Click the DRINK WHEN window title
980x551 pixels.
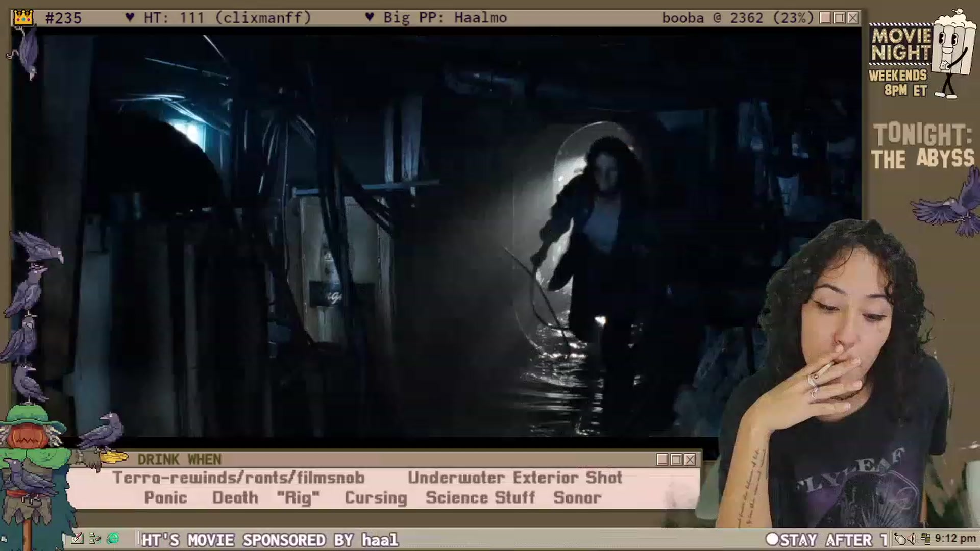(x=179, y=460)
